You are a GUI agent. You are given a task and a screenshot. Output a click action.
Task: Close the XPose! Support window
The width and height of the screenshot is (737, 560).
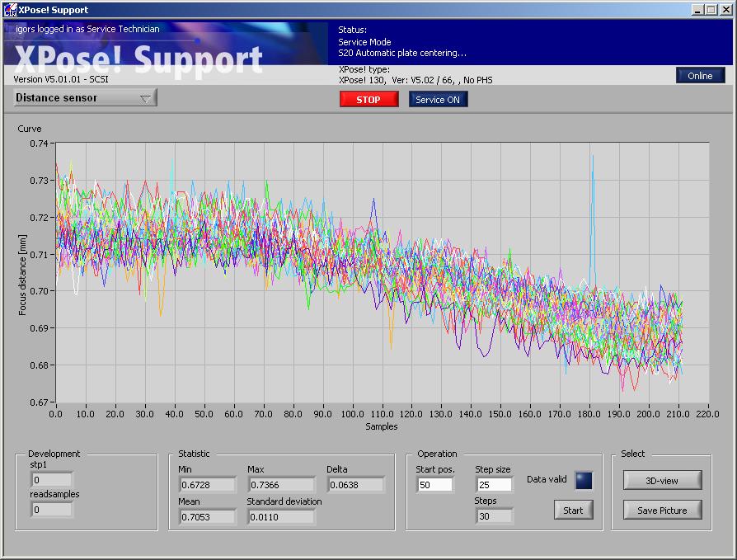click(x=725, y=10)
